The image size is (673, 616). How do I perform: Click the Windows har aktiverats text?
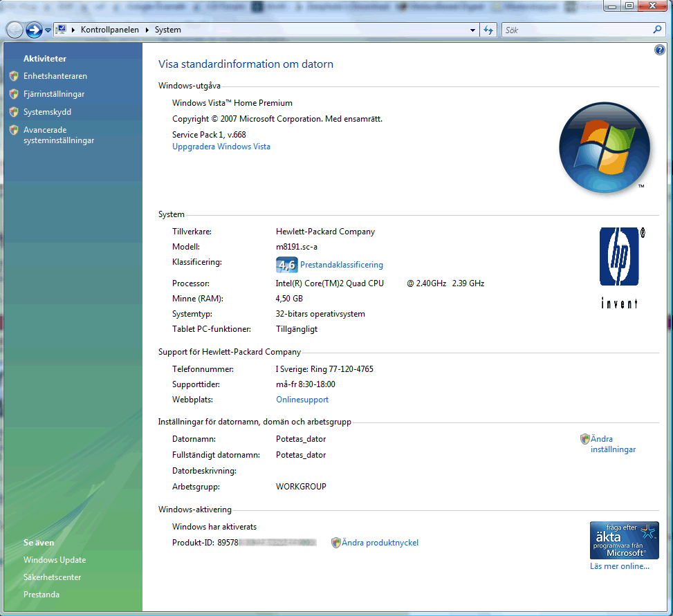point(214,527)
